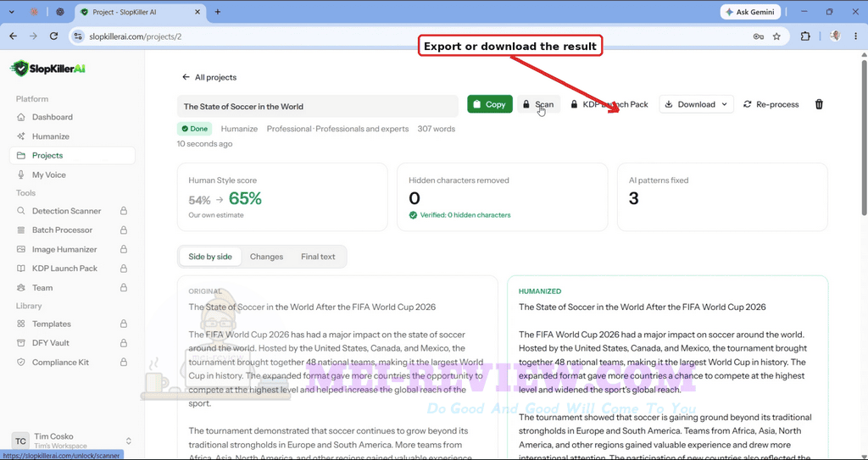Open password key icon in address bar
This screenshot has width=868, height=460.
(759, 36)
